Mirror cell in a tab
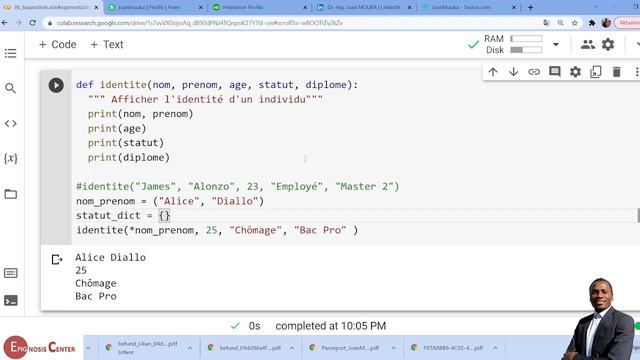Image resolution: width=640 pixels, height=360 pixels. 596,72
